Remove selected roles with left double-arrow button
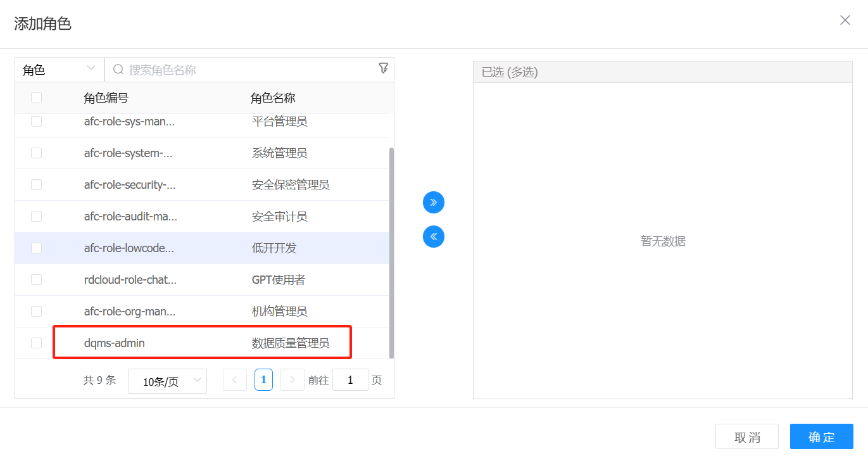Screen dimensions: 868x463 tap(434, 237)
